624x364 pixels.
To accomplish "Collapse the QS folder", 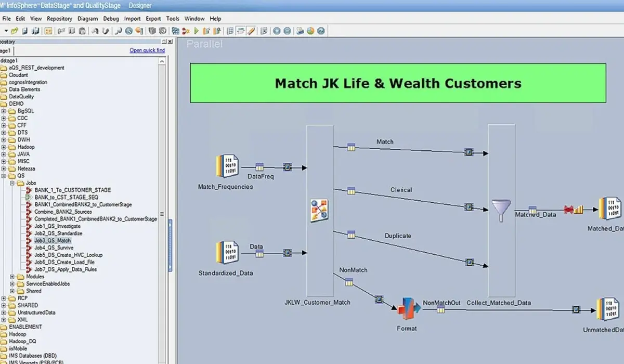I will 4,176.
